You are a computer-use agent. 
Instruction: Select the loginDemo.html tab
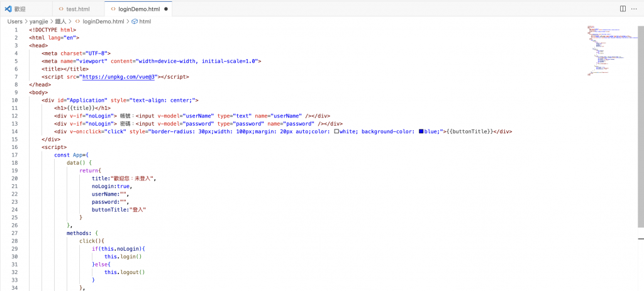coord(139,9)
